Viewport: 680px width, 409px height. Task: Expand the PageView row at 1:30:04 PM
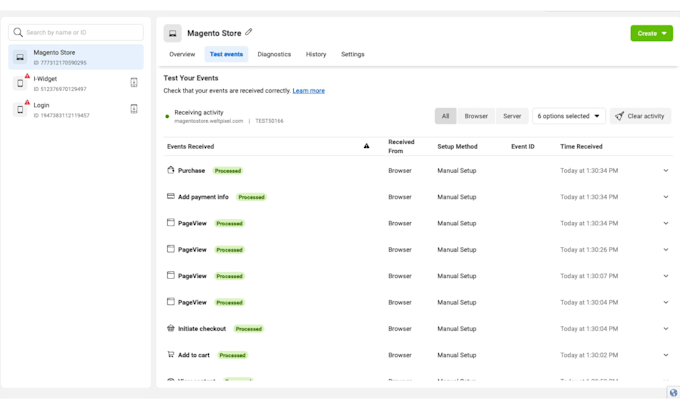tap(666, 302)
